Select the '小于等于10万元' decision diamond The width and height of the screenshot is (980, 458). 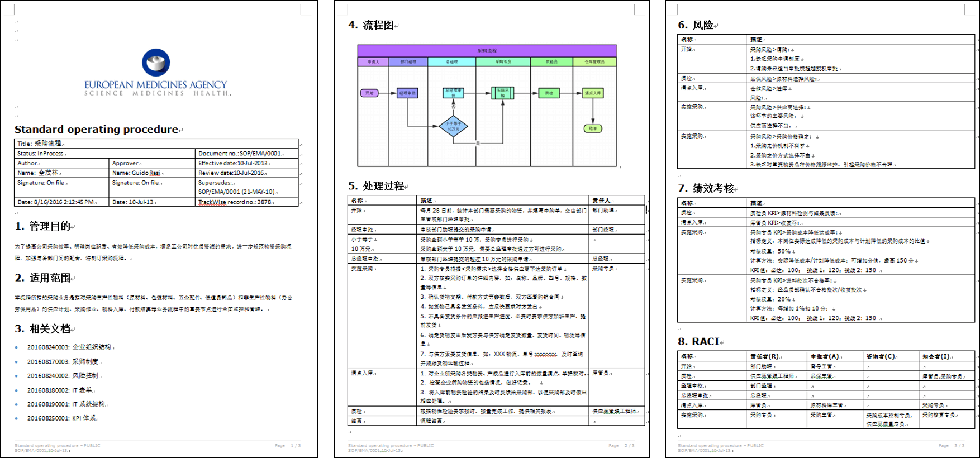point(453,127)
